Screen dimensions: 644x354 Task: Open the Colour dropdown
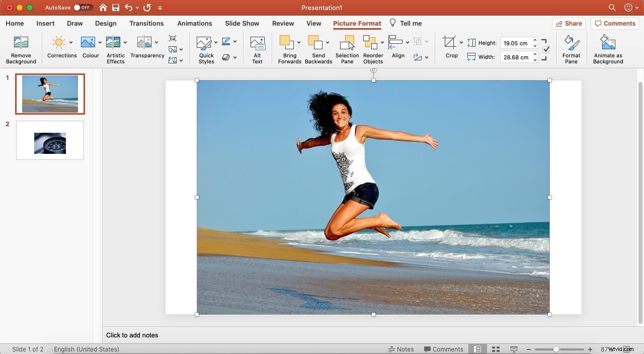(100, 42)
